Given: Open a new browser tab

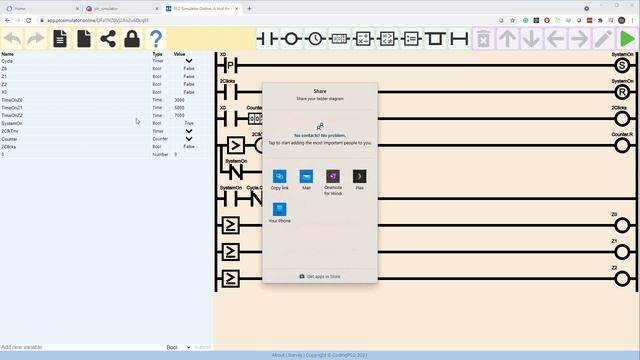Looking at the screenshot, I should tap(249, 9).
